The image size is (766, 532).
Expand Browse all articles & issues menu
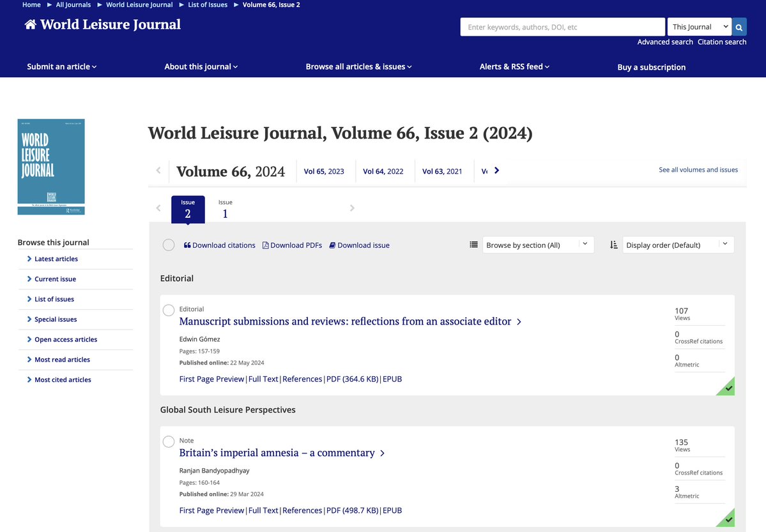point(358,66)
